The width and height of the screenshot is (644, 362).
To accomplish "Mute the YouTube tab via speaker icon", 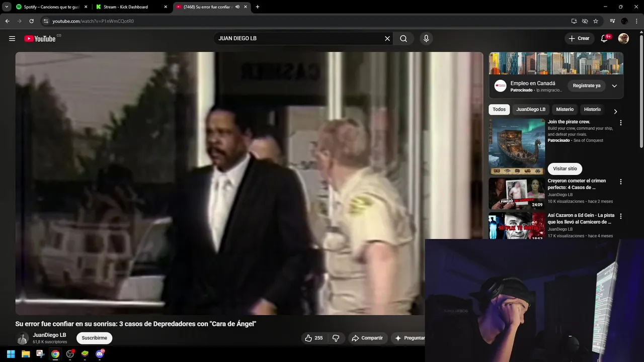I will pos(237,7).
